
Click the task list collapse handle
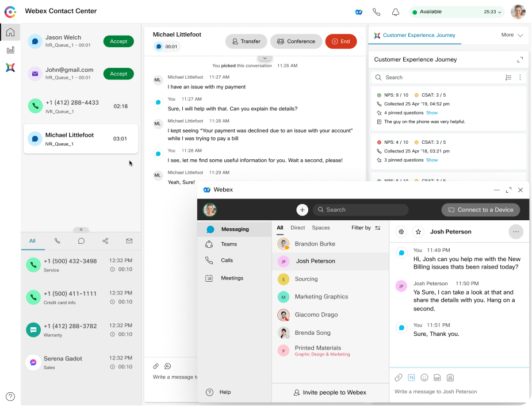tap(81, 229)
